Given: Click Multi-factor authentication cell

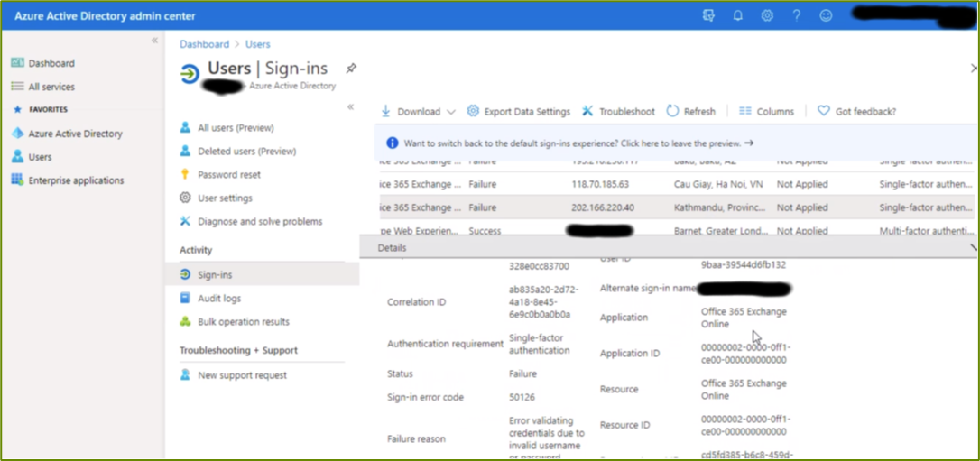Looking at the screenshot, I should point(926,231).
